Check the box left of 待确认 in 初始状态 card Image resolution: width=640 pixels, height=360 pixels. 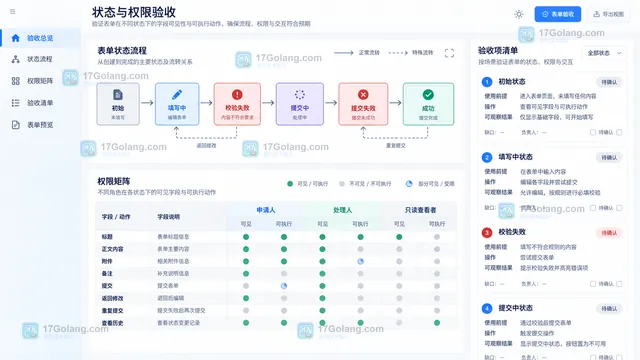[593, 132]
